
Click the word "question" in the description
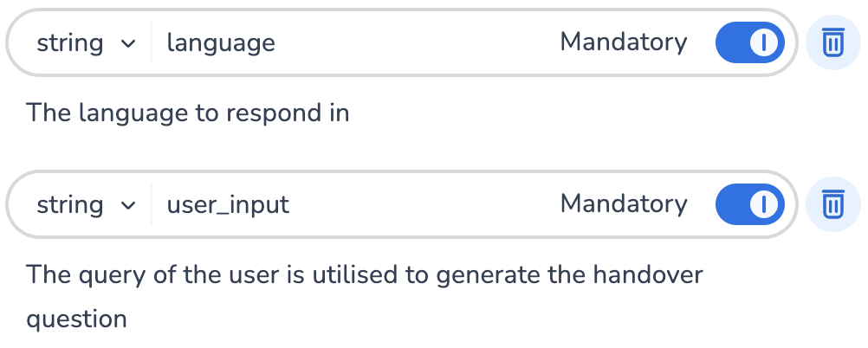77,319
